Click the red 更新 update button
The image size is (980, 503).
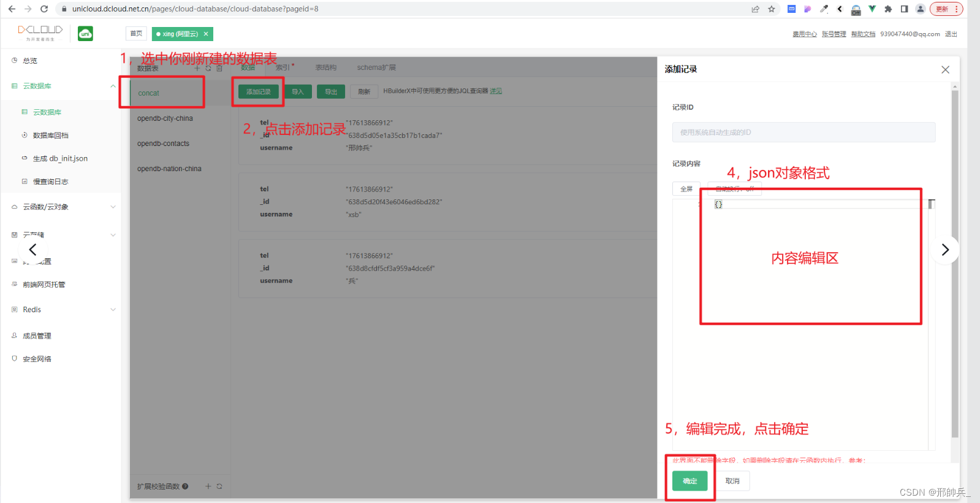946,9
